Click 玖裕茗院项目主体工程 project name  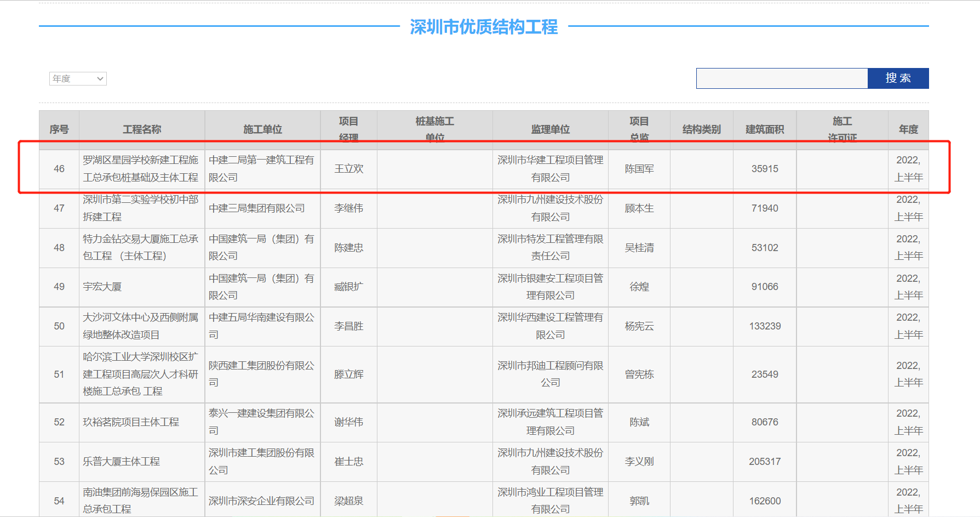tap(131, 422)
